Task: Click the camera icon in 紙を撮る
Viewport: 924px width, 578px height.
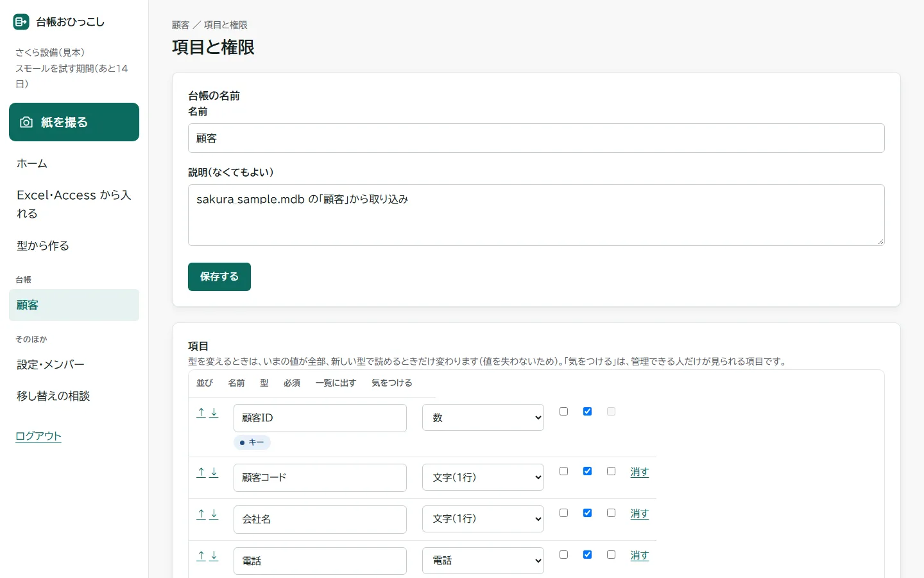Action: coord(26,122)
